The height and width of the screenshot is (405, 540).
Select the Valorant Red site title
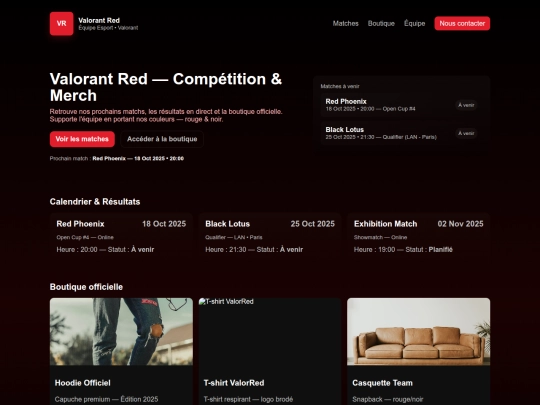(99, 20)
